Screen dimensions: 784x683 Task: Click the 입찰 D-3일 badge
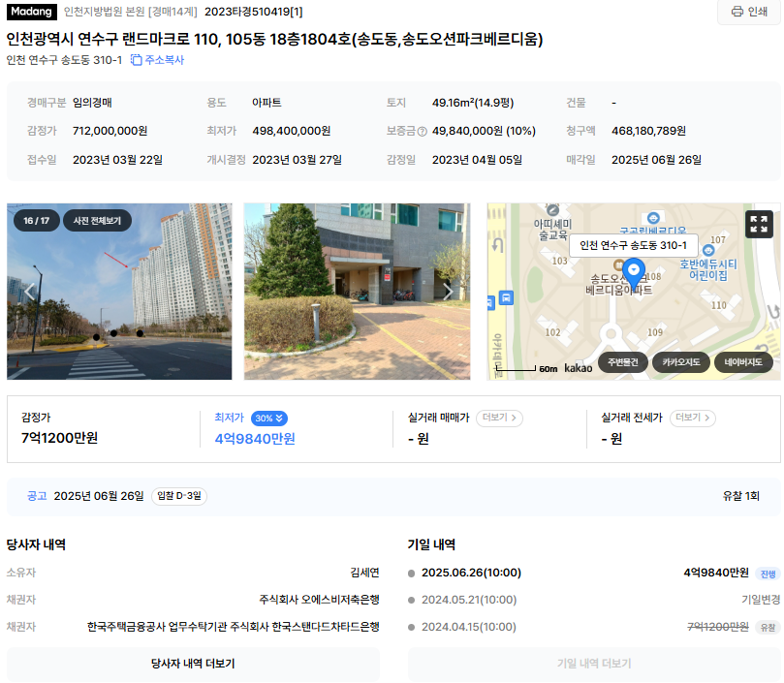point(179,496)
